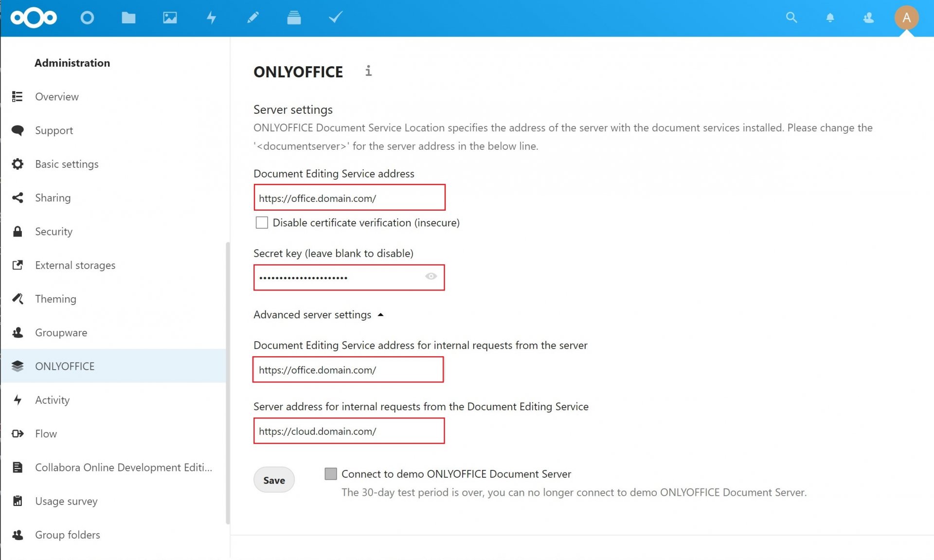Open the notifications bell
The height and width of the screenshot is (560, 934).
(830, 18)
